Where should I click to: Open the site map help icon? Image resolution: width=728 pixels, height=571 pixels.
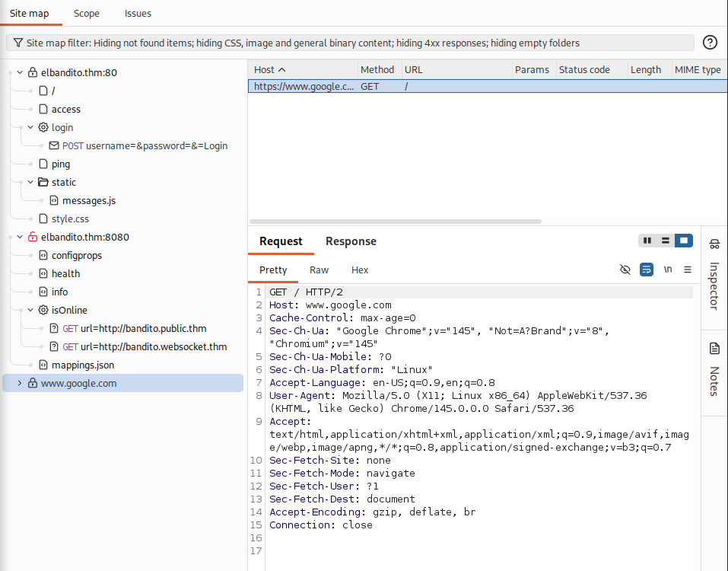tap(710, 43)
